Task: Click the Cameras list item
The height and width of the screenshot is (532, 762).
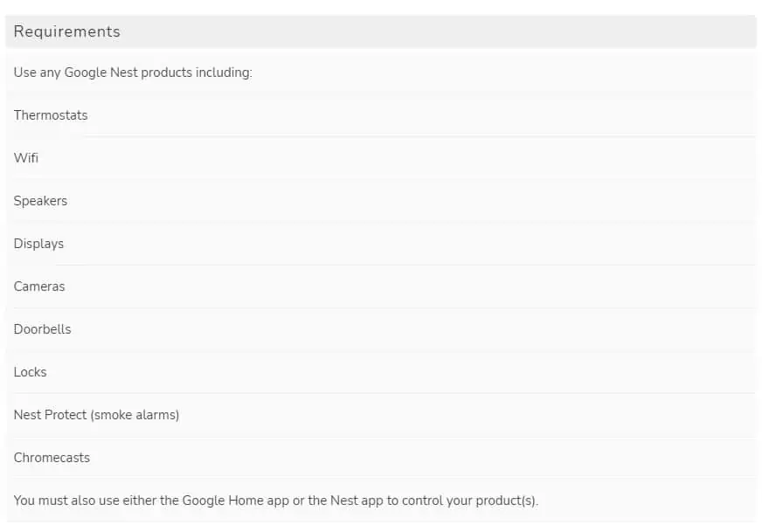Action: coord(39,287)
